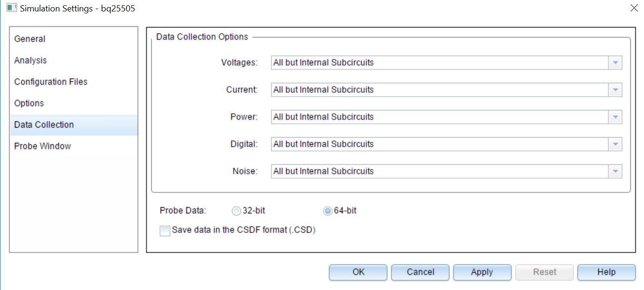The image size is (644, 290).
Task: Click the Cancel button
Action: (420, 272)
